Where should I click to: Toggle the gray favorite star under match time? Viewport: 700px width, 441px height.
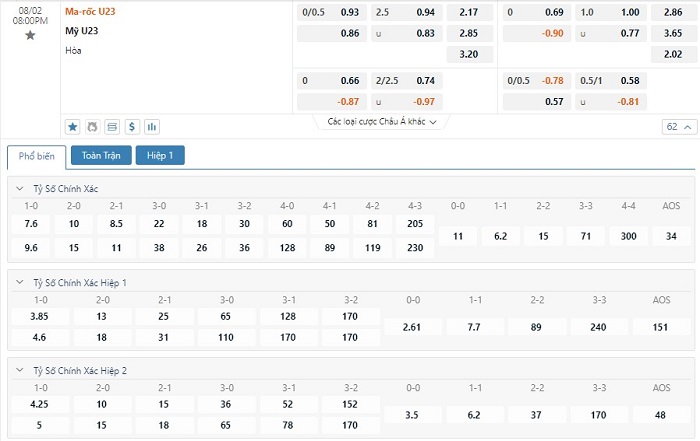pyautogui.click(x=30, y=35)
